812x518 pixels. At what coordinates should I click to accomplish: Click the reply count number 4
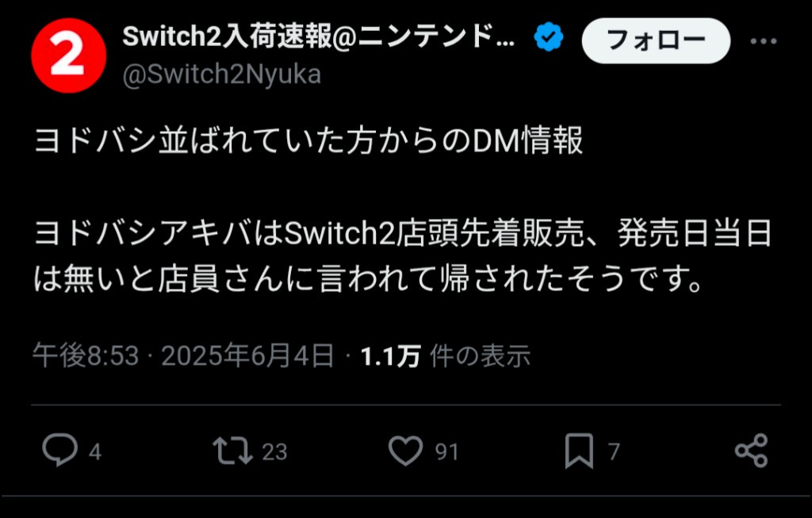pos(95,452)
